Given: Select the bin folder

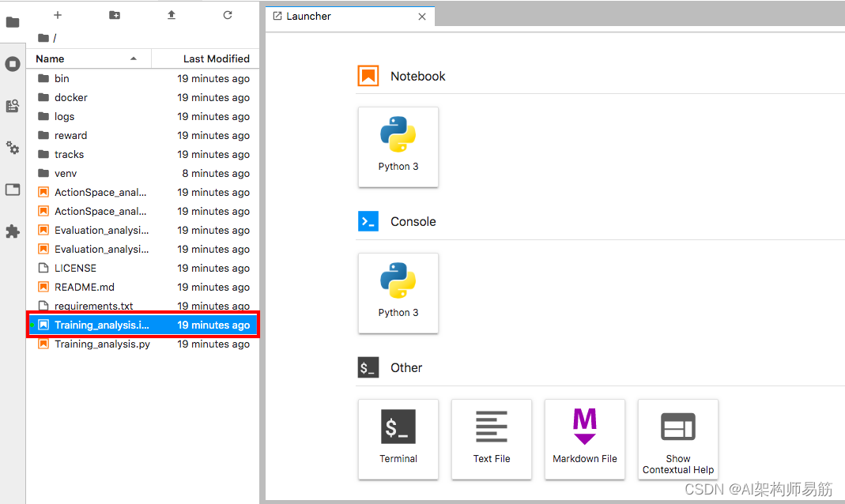Looking at the screenshot, I should coord(143,79).
